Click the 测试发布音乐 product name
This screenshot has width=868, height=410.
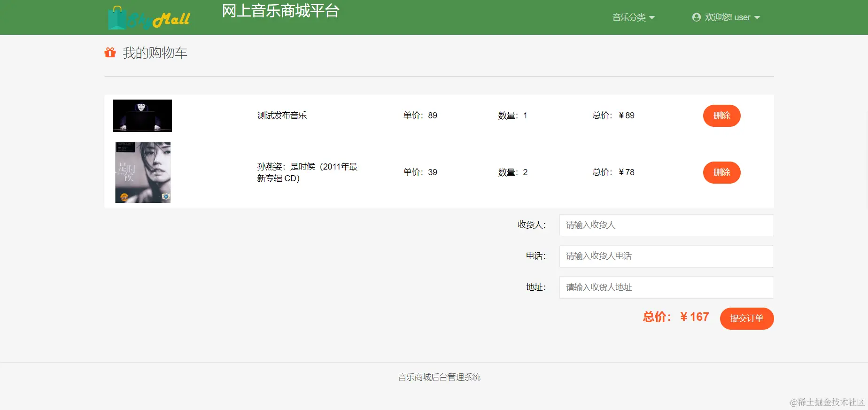(x=282, y=116)
